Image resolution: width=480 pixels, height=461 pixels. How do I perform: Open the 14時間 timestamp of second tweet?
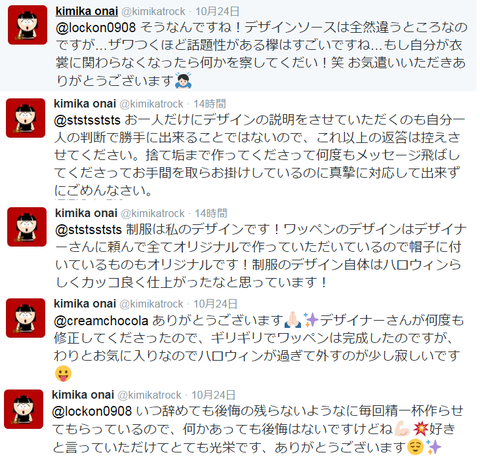click(x=210, y=104)
